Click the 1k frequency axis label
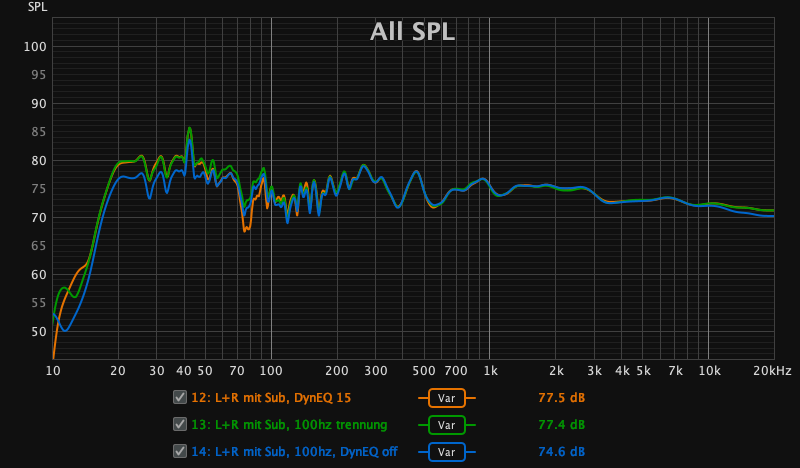Image resolution: width=800 pixels, height=468 pixels. [490, 370]
